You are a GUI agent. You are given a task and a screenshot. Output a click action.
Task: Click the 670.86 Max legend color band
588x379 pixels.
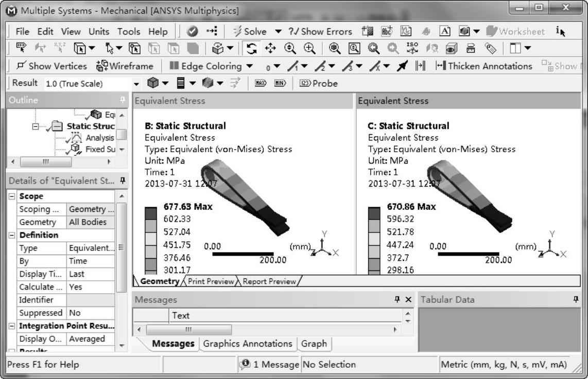point(374,213)
